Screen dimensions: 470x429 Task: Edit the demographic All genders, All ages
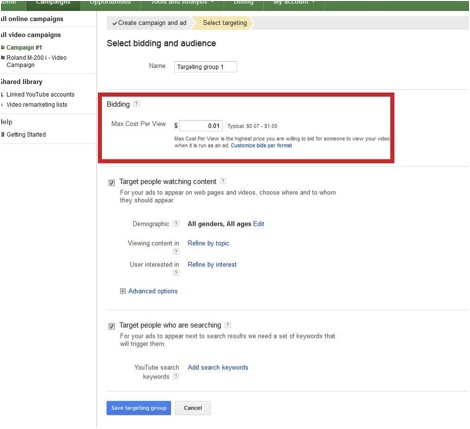259,224
